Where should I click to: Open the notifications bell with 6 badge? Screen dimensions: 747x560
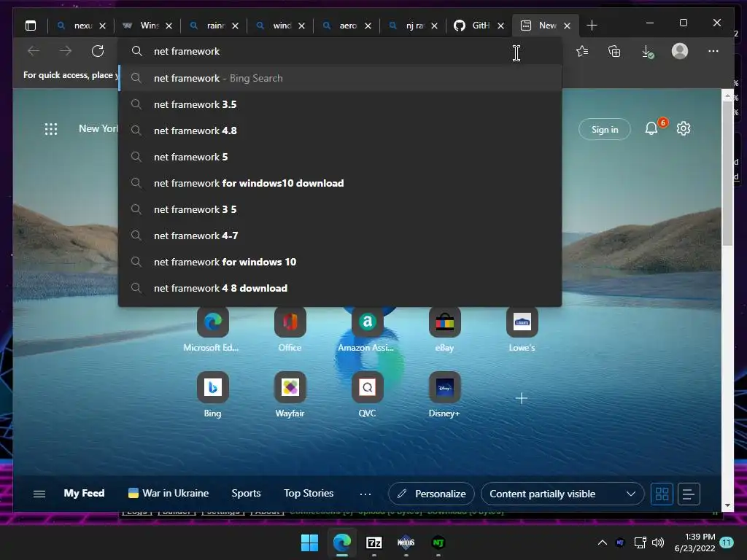click(651, 128)
